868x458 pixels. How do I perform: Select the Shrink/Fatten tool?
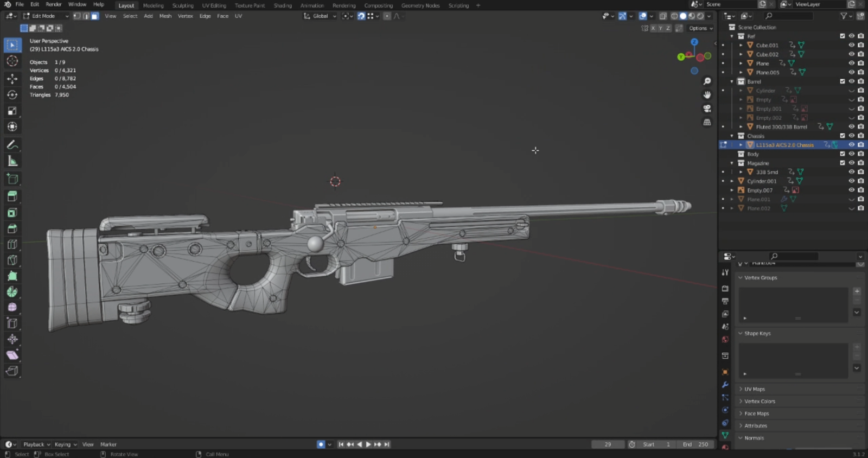(x=12, y=339)
